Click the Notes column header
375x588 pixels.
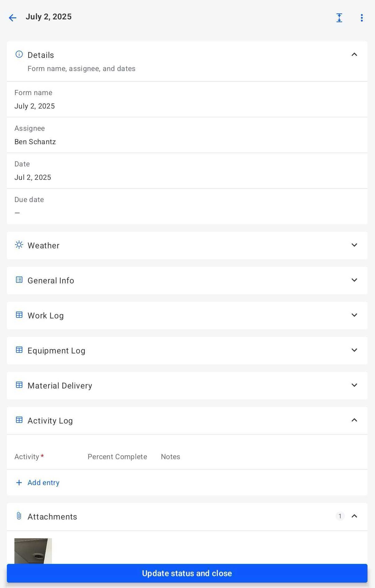(170, 457)
